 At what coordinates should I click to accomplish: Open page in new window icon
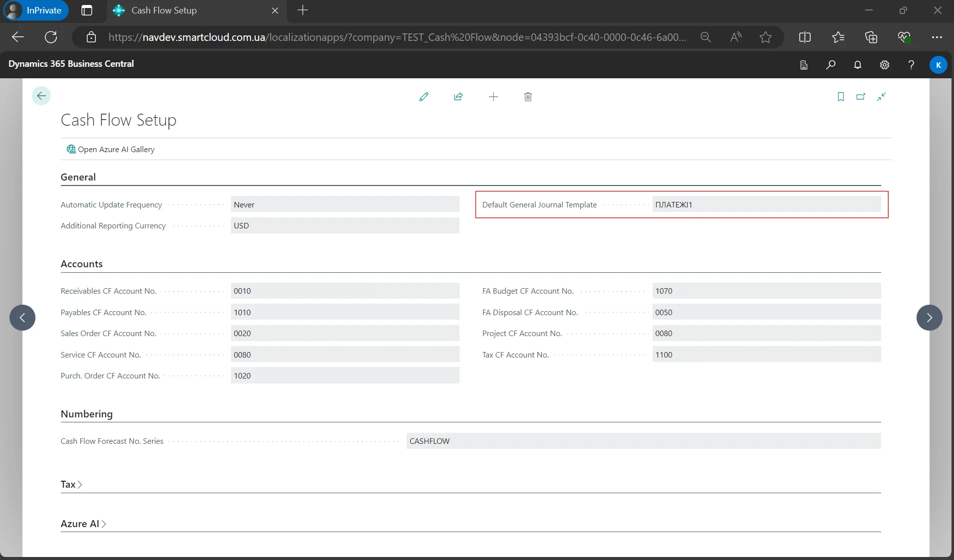[861, 97]
